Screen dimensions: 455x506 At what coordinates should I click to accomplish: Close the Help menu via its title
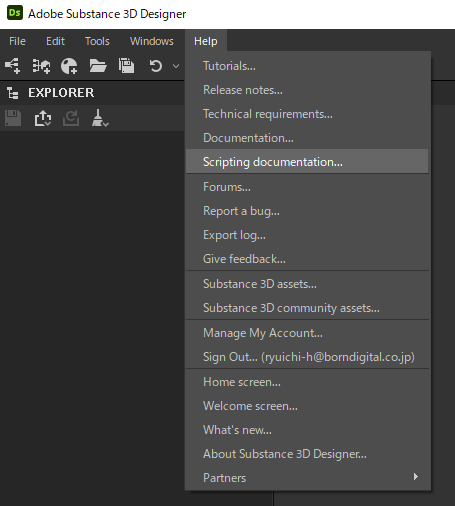[x=206, y=41]
